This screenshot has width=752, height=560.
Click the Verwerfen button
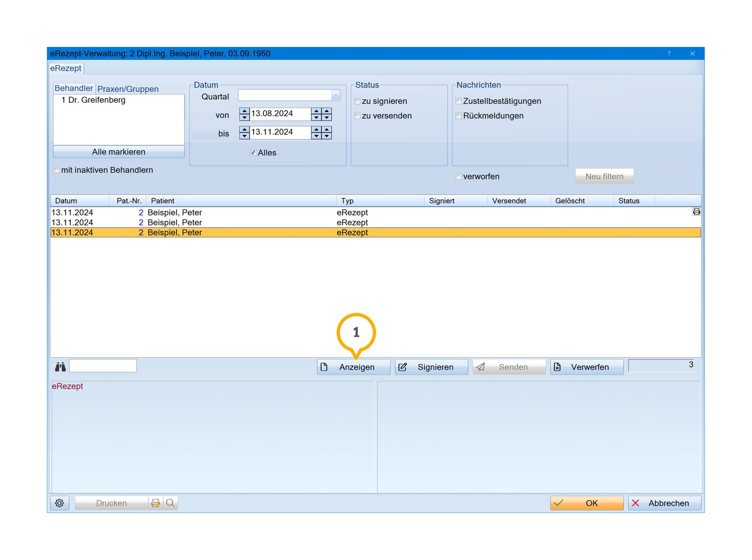point(587,367)
